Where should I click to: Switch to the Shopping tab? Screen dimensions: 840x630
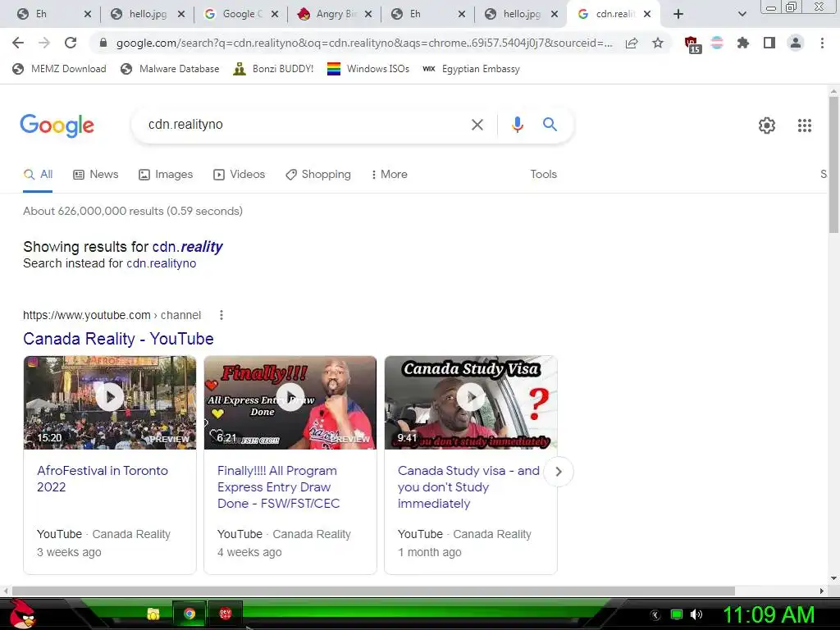point(318,174)
